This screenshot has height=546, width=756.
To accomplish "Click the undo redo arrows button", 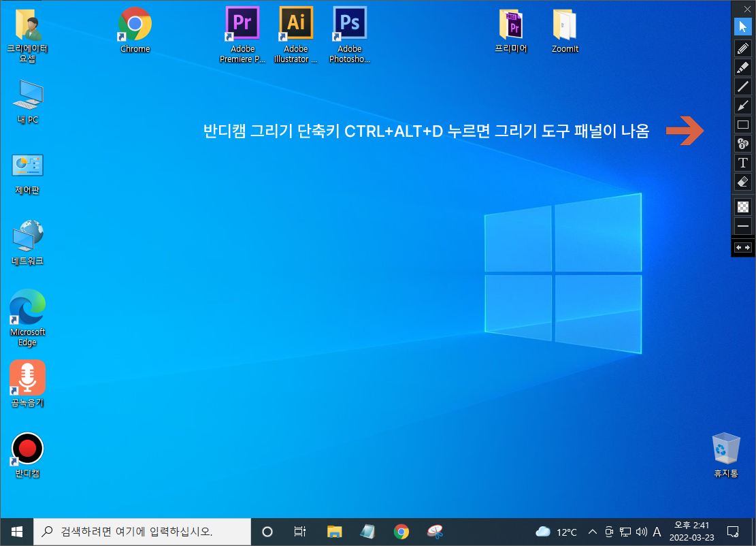I will [743, 247].
